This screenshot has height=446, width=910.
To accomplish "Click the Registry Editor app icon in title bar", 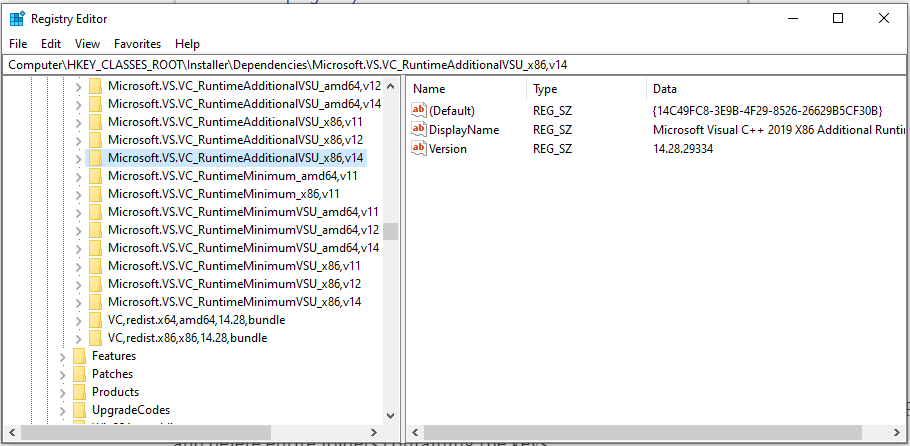I will click(x=17, y=19).
